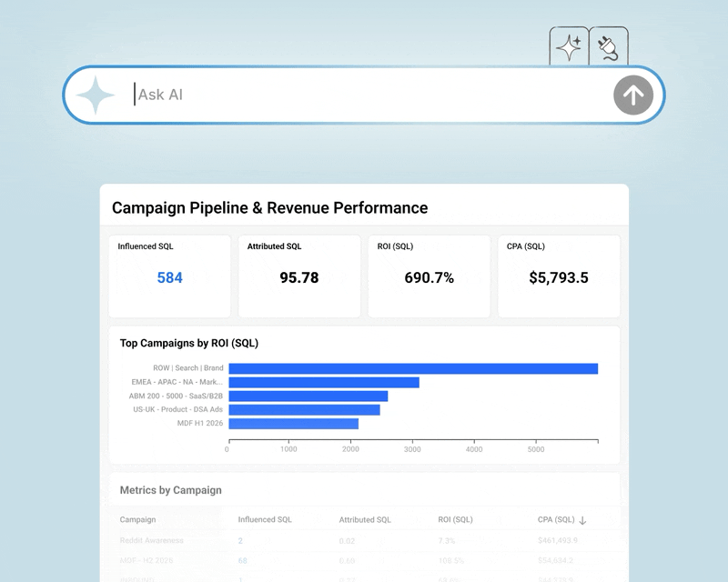Click the $461,493.9 CPA cell
Image resolution: width=728 pixels, height=582 pixels.
pos(558,540)
